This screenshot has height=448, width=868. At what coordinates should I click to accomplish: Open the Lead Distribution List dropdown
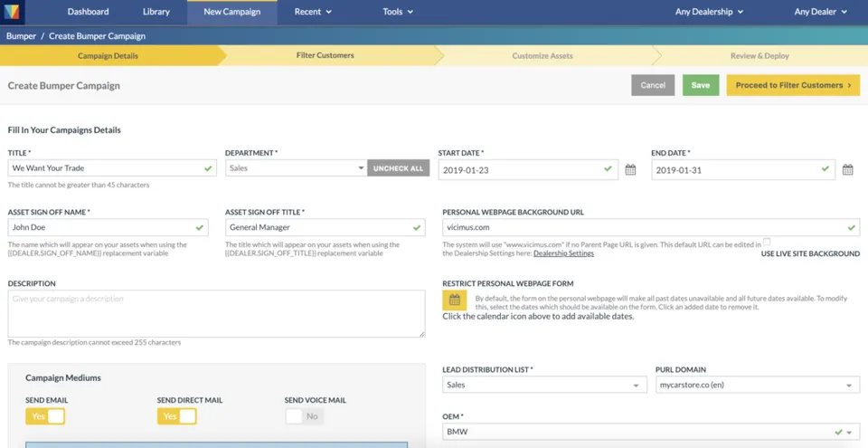544,385
